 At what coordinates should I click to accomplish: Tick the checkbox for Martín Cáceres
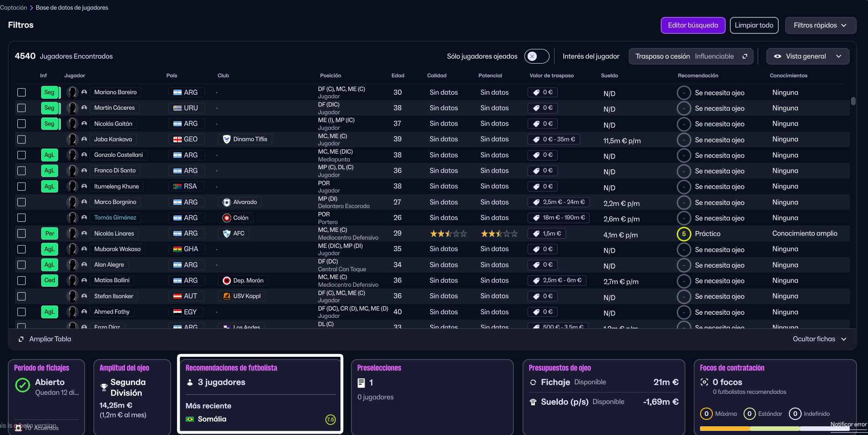tap(22, 108)
